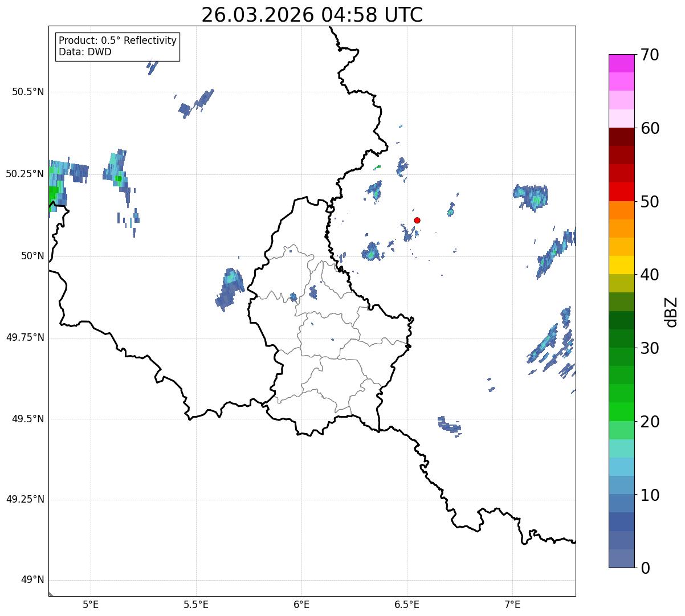Click the 5.5°E longitude label
This screenshot has width=685, height=616.
click(x=196, y=605)
